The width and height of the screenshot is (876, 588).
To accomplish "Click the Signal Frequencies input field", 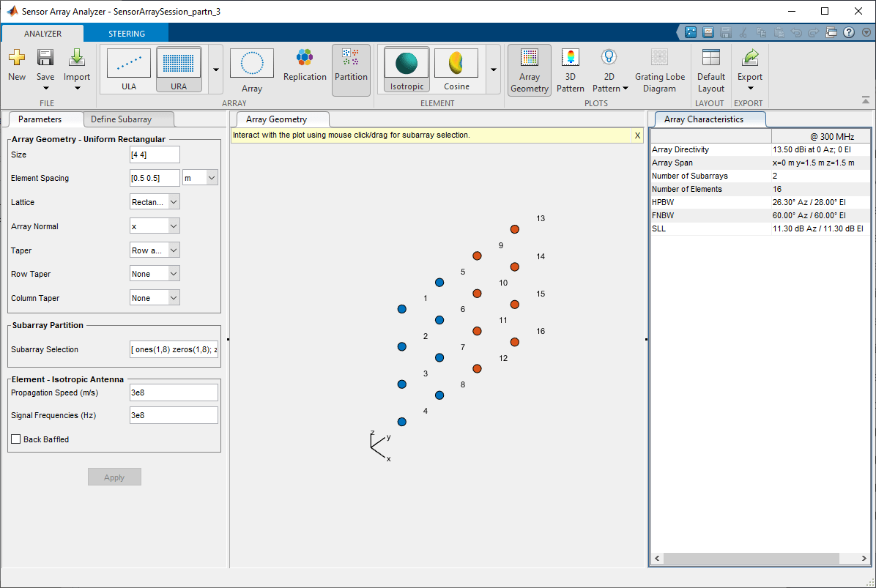I will [x=174, y=415].
